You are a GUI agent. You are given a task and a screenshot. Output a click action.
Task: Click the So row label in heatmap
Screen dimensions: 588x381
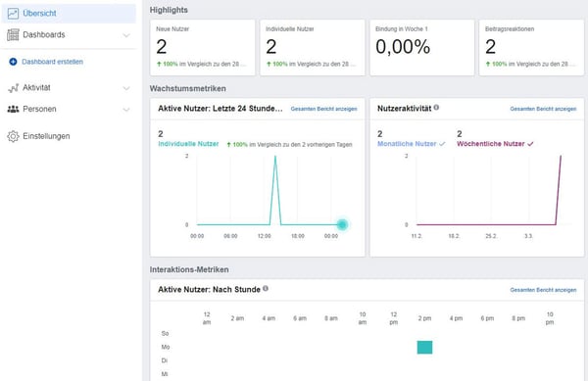click(165, 333)
